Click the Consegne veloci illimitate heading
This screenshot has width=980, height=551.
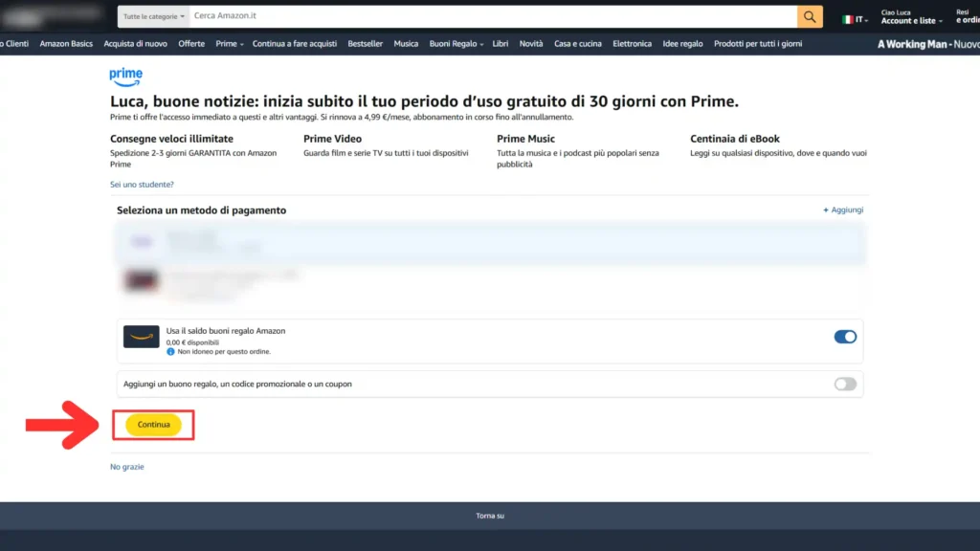(172, 139)
